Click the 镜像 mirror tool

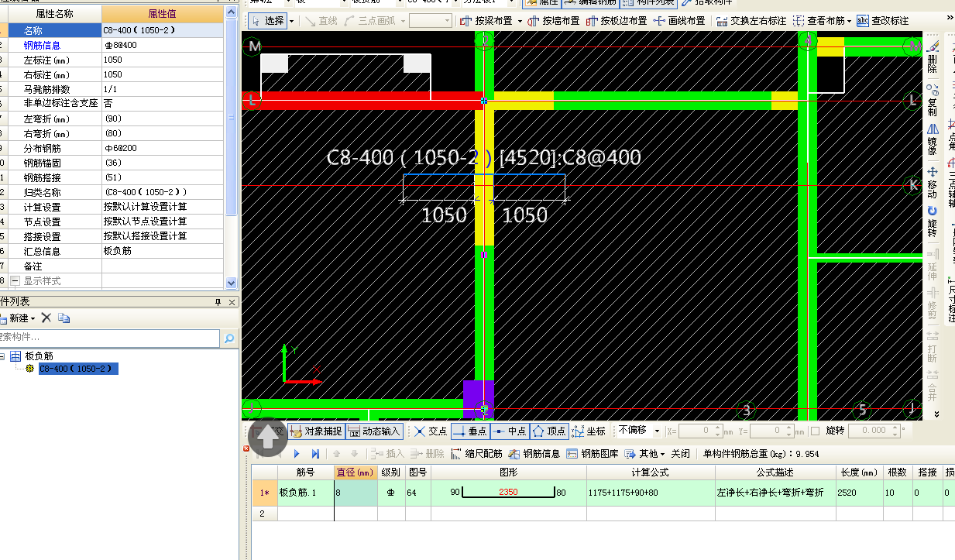[933, 139]
